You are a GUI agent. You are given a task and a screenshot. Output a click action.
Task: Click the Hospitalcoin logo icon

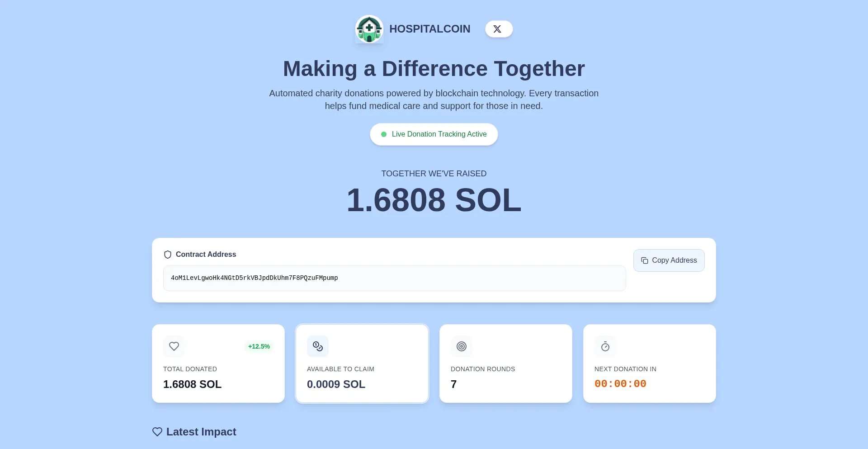369,29
